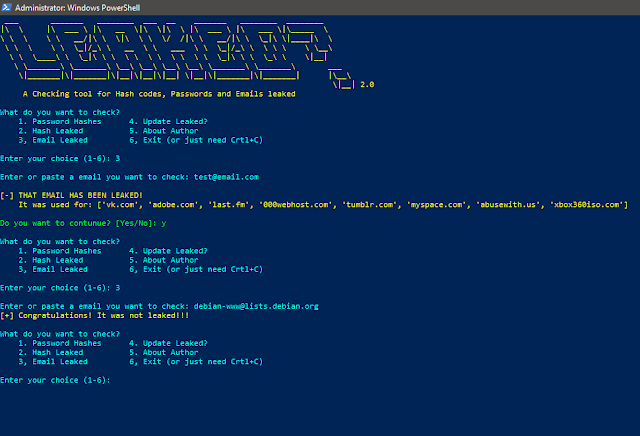Click '000webhost.com' in the leaked sites list

pyautogui.click(x=296, y=205)
